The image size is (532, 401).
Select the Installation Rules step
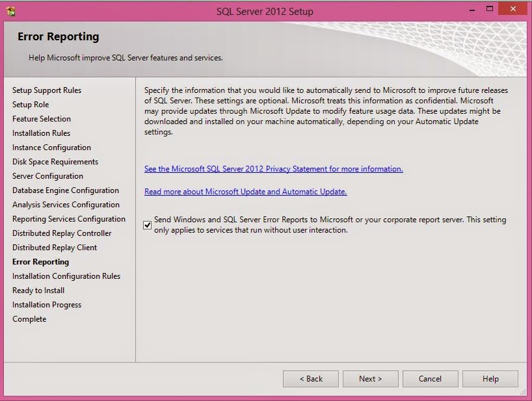pos(41,133)
